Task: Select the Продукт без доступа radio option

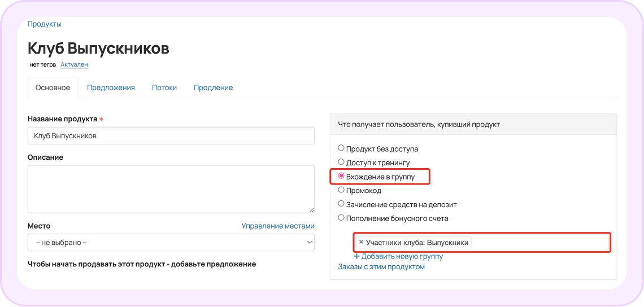Action: pos(341,148)
